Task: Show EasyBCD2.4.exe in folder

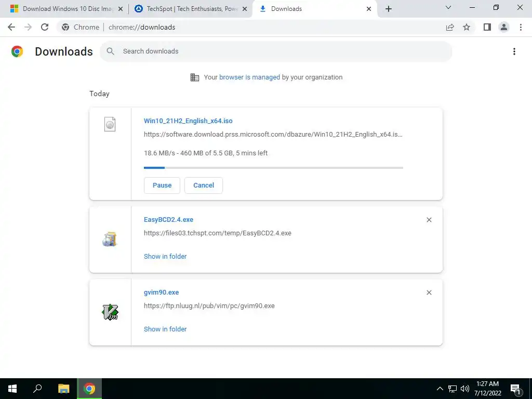Action: [165, 257]
